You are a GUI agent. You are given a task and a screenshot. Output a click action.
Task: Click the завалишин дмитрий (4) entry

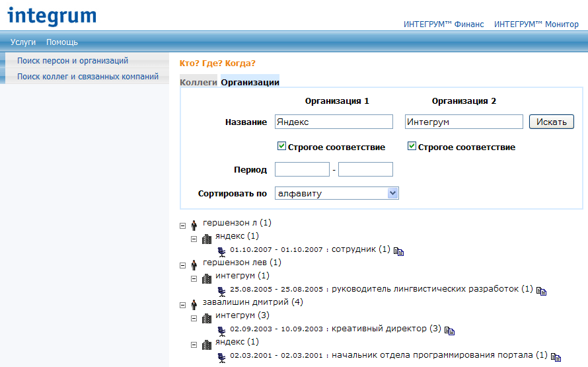pyautogui.click(x=253, y=302)
